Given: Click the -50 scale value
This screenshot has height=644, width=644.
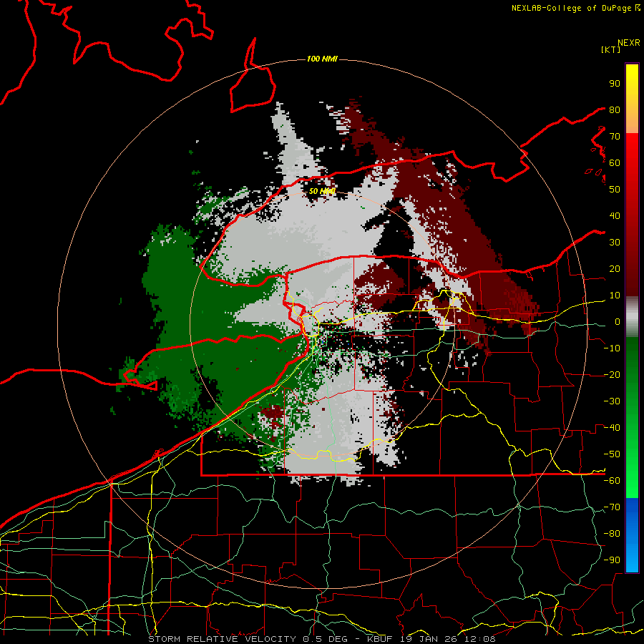Looking at the screenshot, I should (x=612, y=454).
